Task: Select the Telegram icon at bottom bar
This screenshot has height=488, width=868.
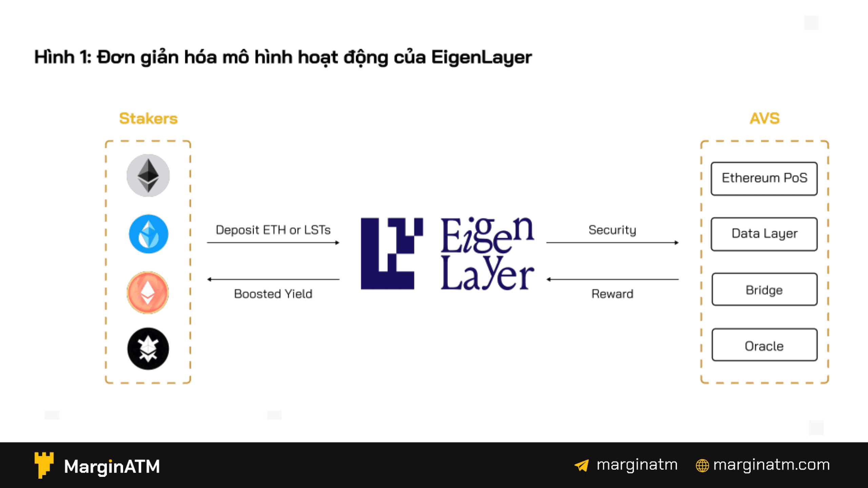Action: click(x=560, y=468)
